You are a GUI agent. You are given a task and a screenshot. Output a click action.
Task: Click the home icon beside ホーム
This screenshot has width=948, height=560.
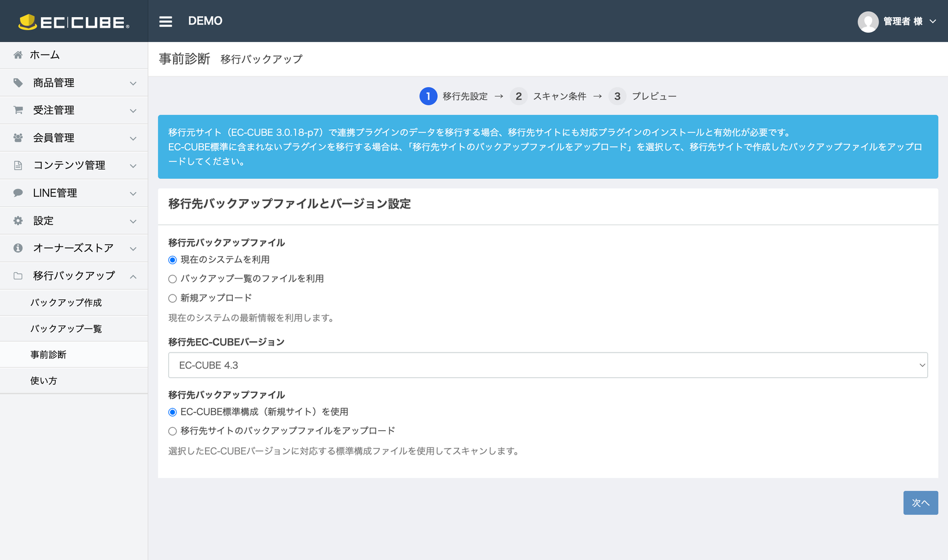pos(18,55)
